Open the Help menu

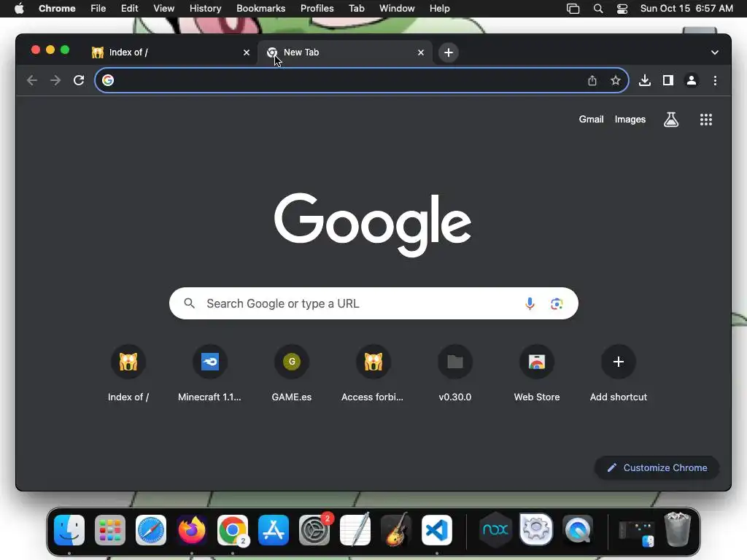click(x=439, y=9)
